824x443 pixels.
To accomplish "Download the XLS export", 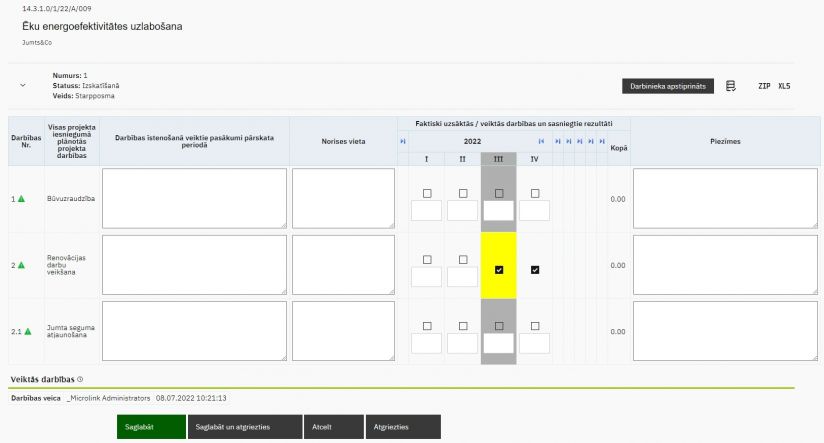I will (784, 86).
